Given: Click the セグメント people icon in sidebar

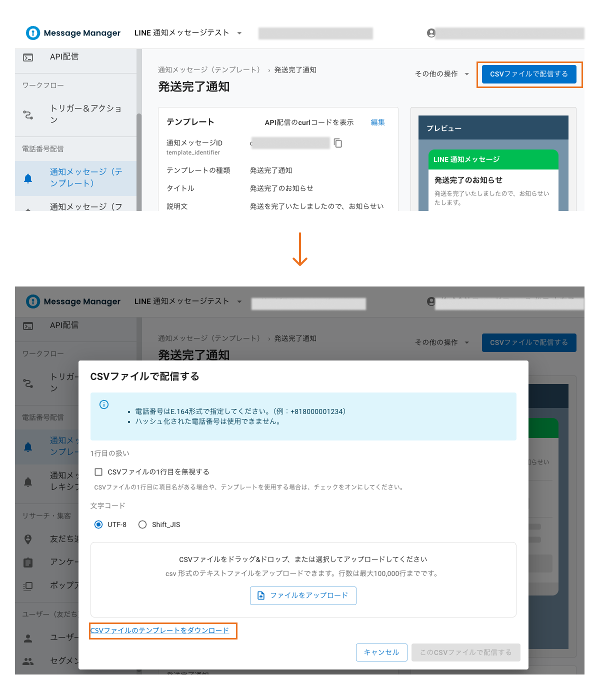Looking at the screenshot, I should 28,660.
